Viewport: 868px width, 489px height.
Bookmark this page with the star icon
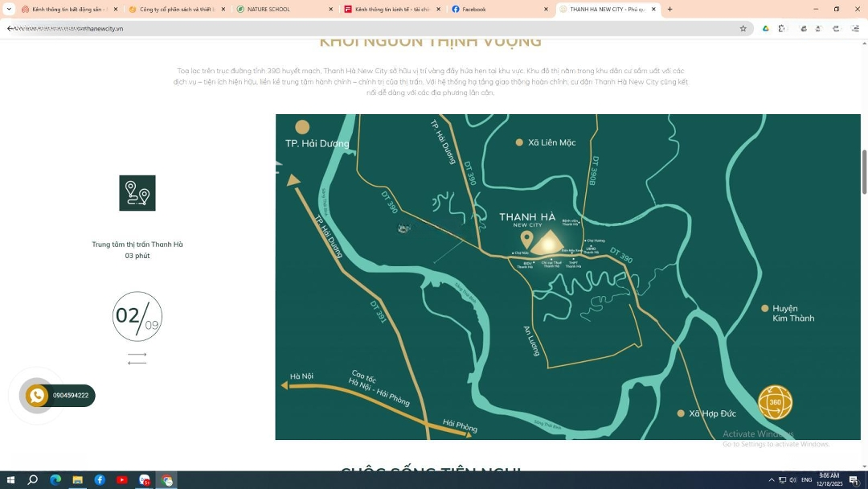743,28
